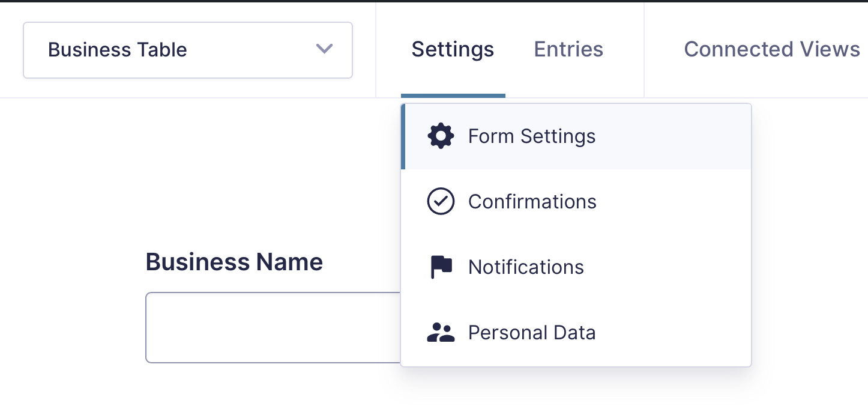Click the flag icon for Notifications
This screenshot has height=418, width=868.
[x=441, y=267]
